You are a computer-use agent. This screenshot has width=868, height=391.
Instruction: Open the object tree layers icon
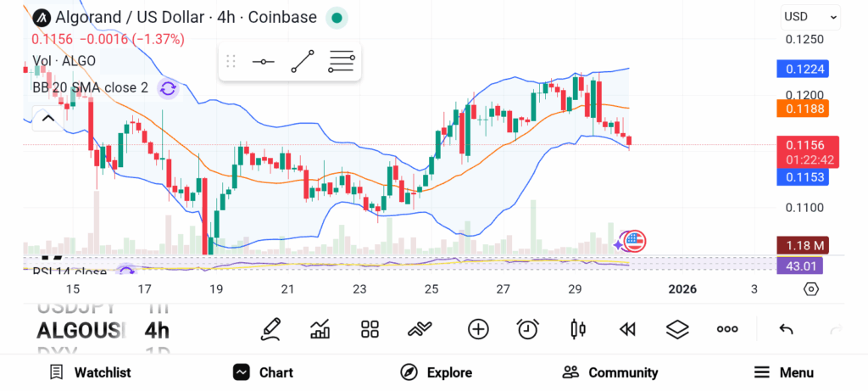(x=677, y=329)
